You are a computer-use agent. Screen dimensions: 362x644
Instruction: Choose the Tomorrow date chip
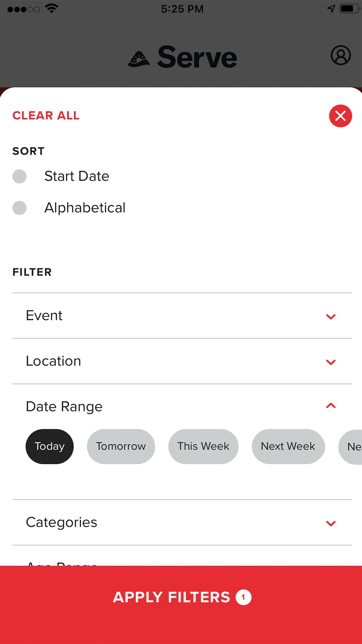pos(121,446)
